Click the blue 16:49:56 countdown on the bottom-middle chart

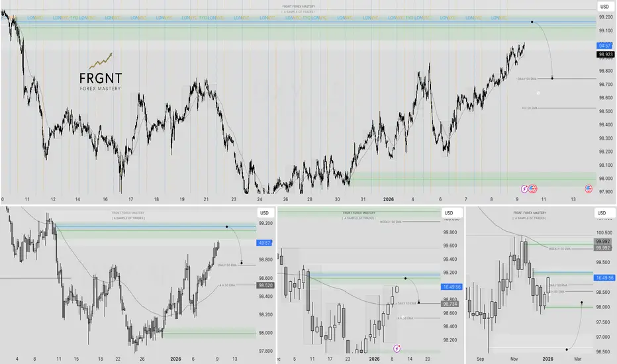pos(451,287)
